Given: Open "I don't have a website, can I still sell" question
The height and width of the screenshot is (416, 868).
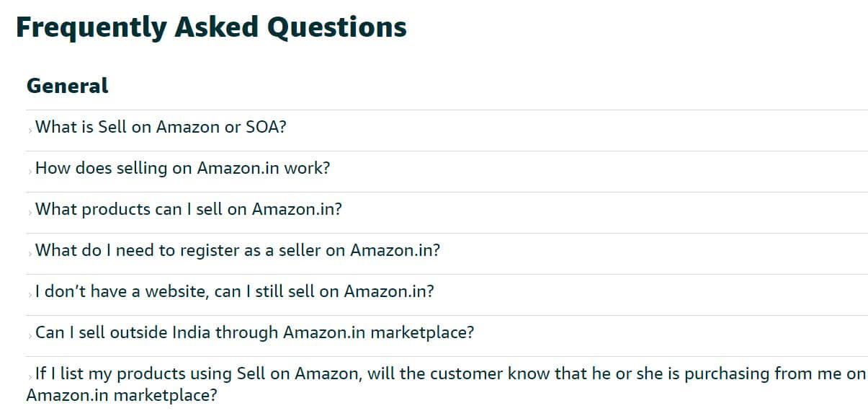Looking at the screenshot, I should [232, 291].
